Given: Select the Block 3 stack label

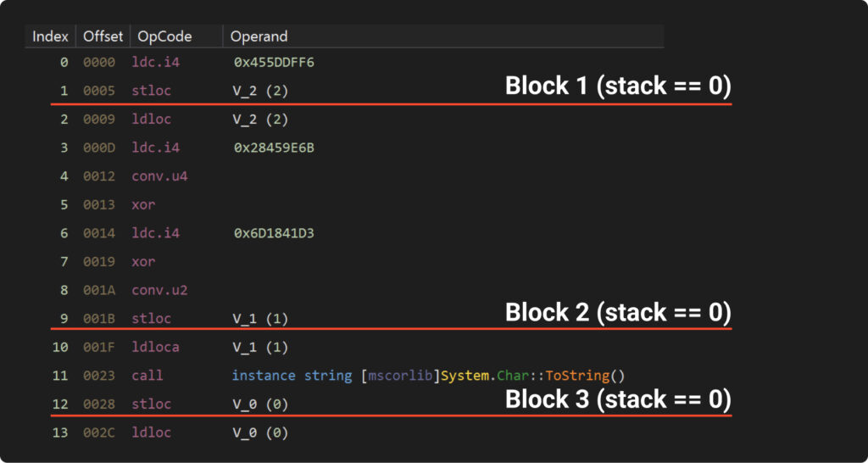Looking at the screenshot, I should coord(617,399).
